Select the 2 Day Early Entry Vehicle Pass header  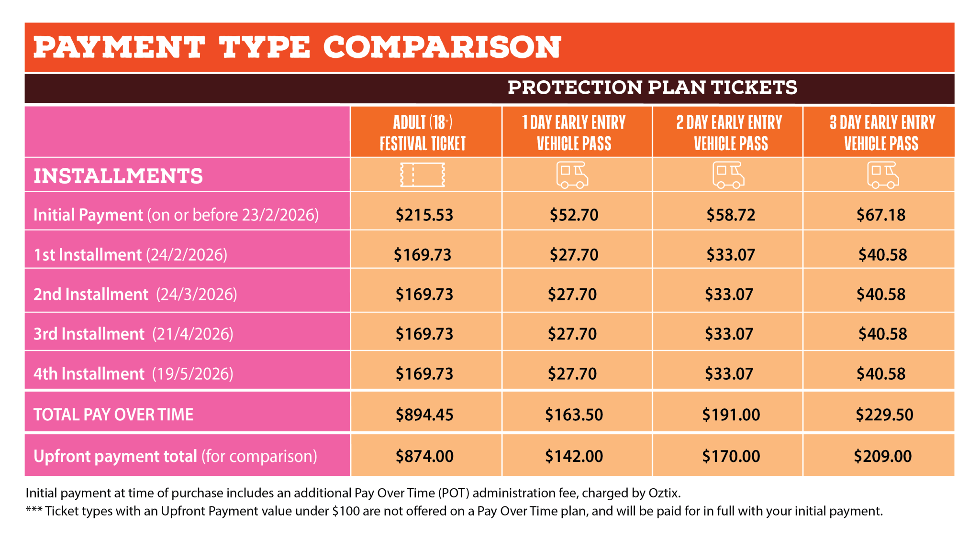(x=729, y=132)
